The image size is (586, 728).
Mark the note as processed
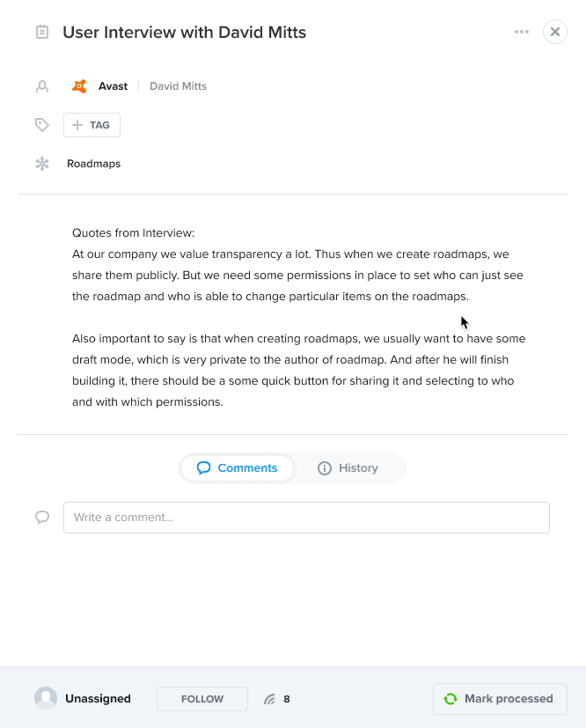500,699
